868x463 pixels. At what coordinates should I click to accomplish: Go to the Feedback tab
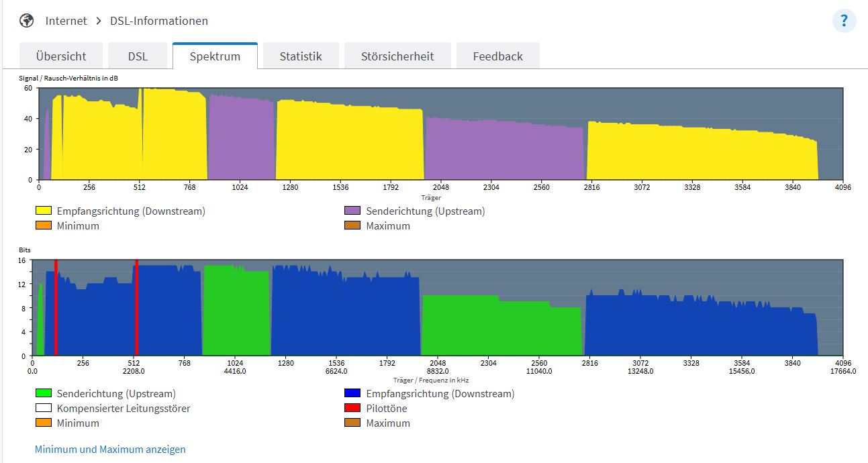pyautogui.click(x=497, y=56)
